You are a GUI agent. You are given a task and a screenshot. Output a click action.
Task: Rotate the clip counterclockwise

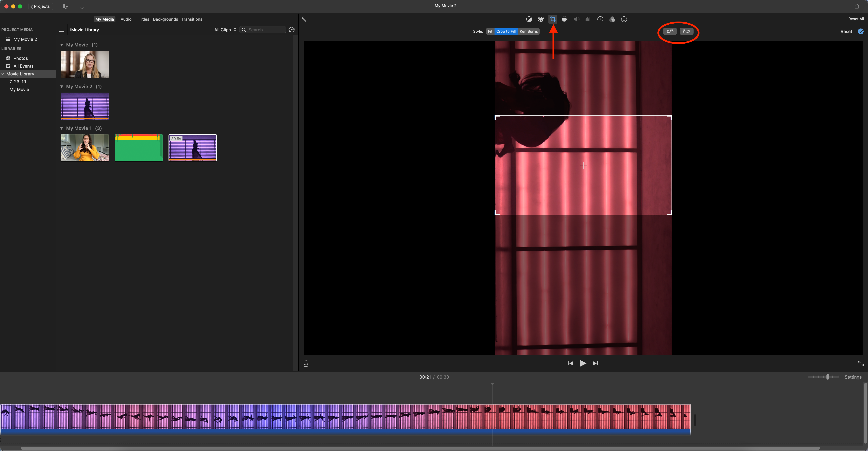pos(670,31)
